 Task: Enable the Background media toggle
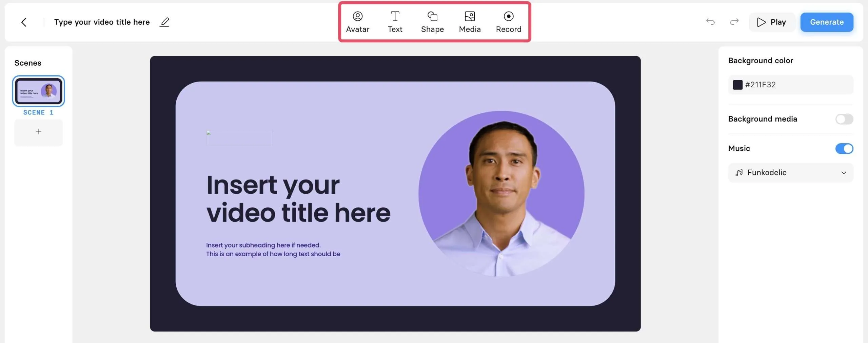click(844, 119)
